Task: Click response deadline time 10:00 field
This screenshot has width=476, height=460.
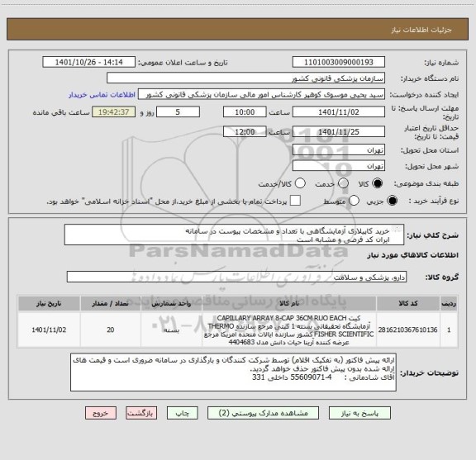Action: (245, 112)
